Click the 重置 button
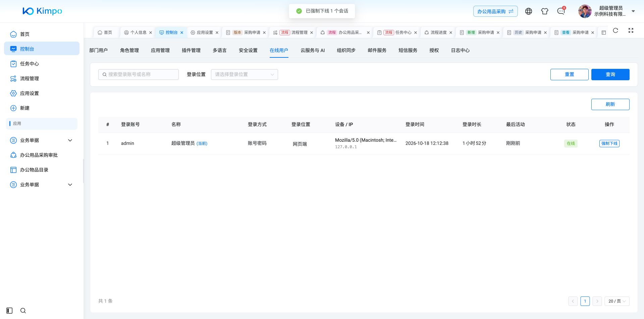This screenshot has height=319, width=644. [x=570, y=75]
